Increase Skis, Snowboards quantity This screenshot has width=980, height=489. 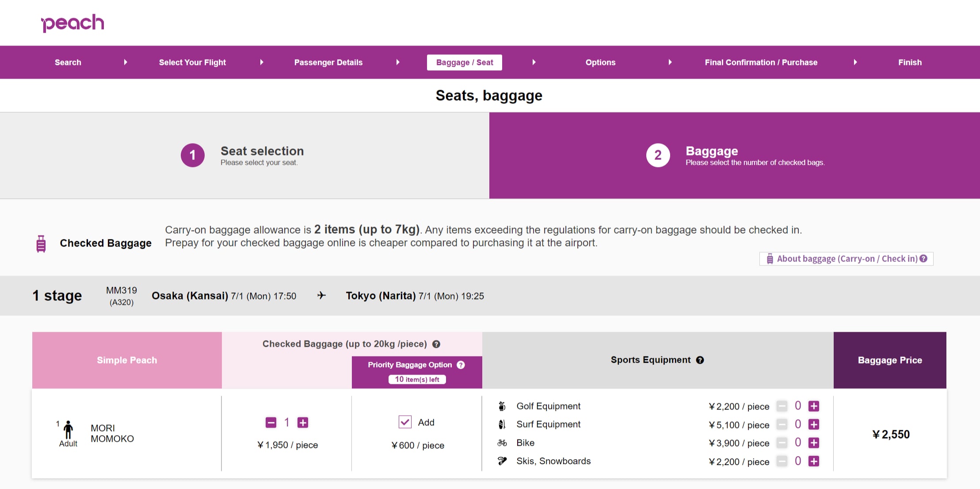click(814, 461)
